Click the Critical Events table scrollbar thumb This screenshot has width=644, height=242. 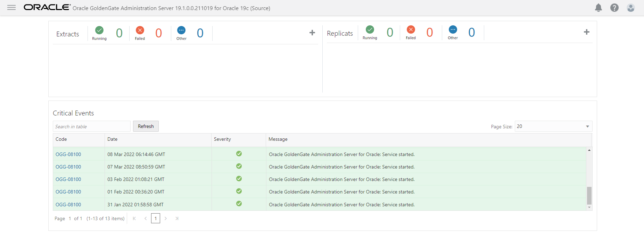[x=589, y=196]
